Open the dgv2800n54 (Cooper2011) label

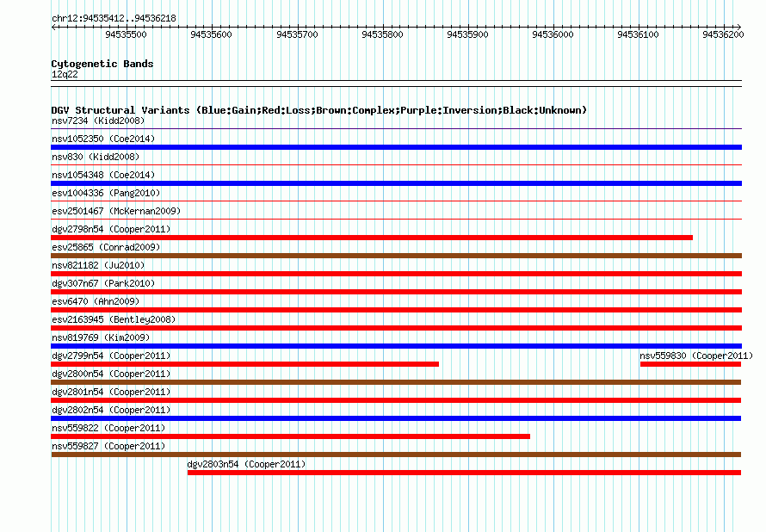111,374
